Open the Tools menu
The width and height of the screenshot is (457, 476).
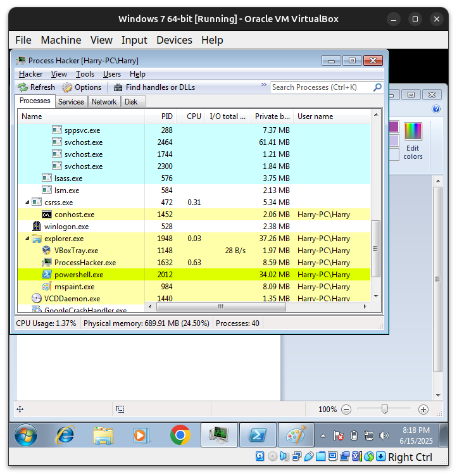85,74
